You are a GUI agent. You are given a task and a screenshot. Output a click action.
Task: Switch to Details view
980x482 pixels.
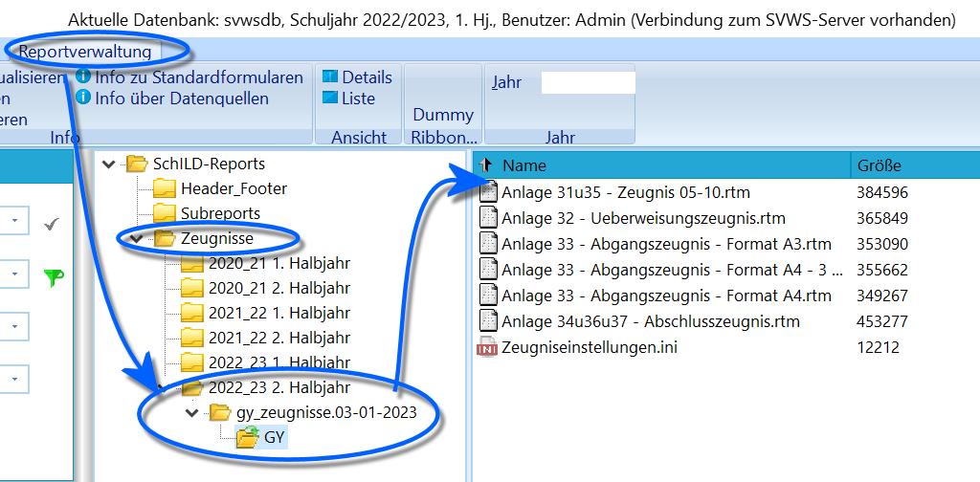click(367, 77)
